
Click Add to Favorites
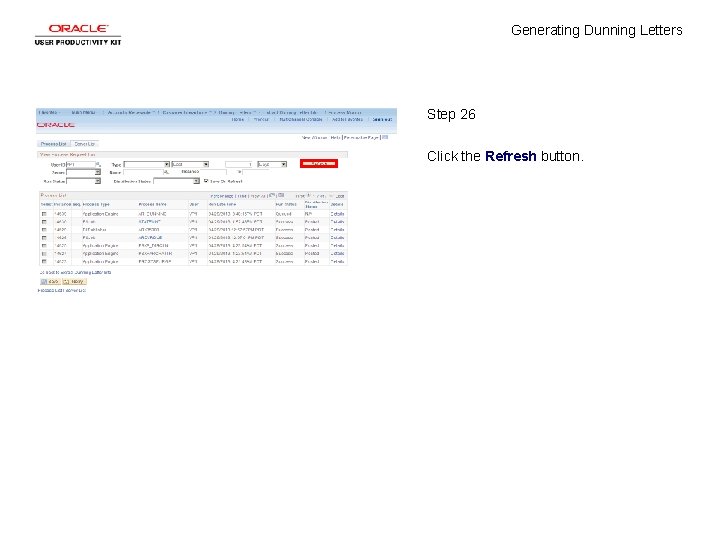(348, 119)
